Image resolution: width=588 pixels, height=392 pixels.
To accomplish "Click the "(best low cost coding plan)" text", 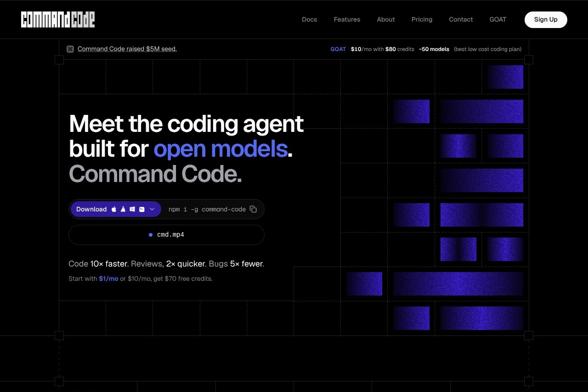I will coord(487,49).
